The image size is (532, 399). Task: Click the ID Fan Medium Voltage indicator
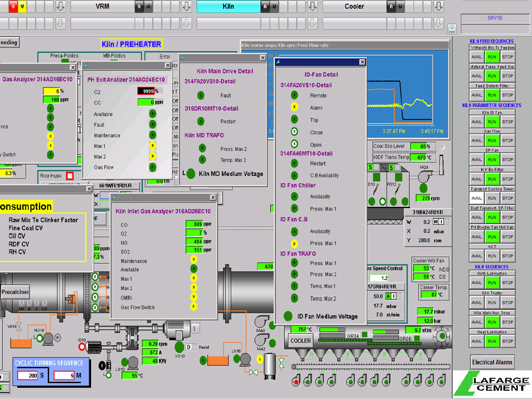click(x=288, y=316)
